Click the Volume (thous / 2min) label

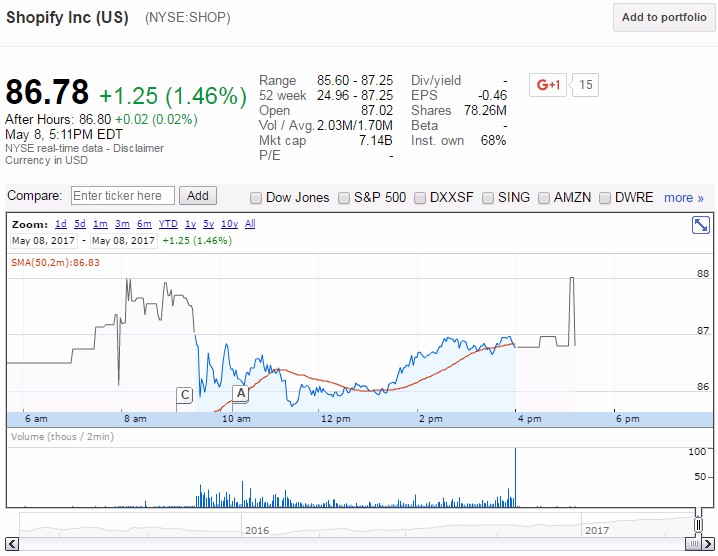(62, 436)
